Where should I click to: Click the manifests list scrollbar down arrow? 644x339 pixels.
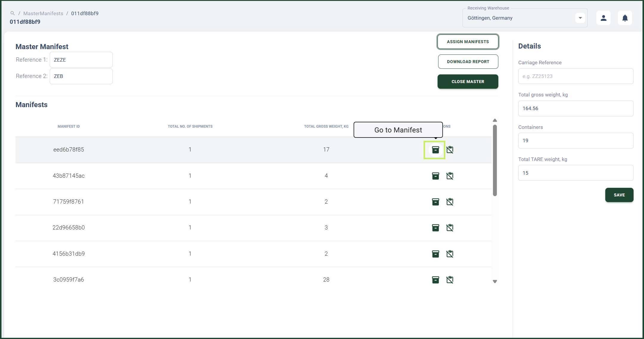point(495,282)
